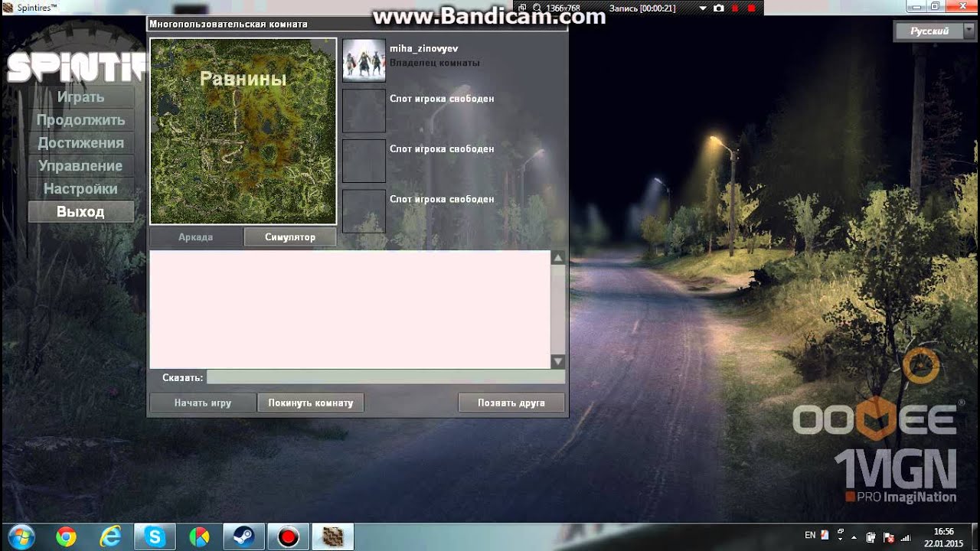Click the colorful circle taskbar icon
The height and width of the screenshot is (551, 980).
coord(200,537)
